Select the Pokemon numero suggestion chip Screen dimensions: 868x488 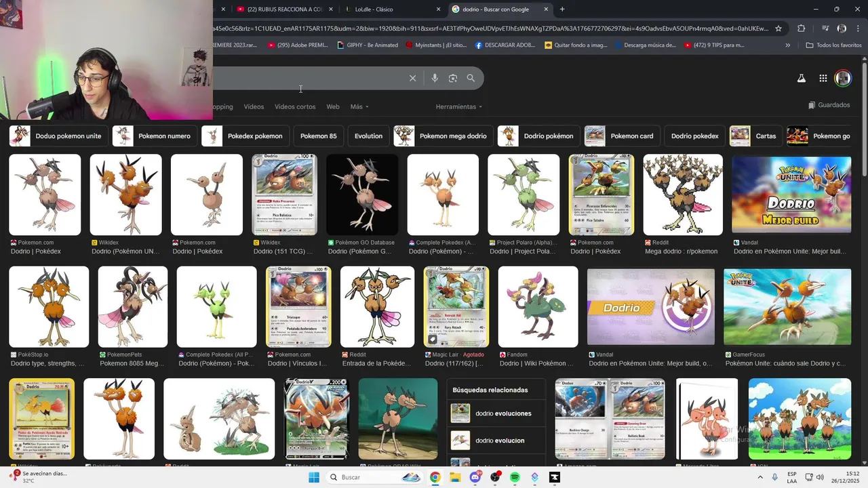click(x=155, y=136)
